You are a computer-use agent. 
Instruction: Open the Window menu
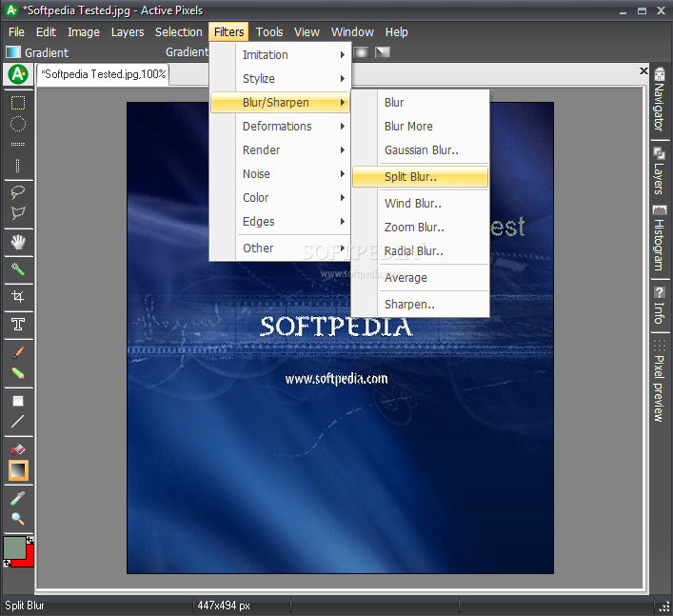(352, 32)
